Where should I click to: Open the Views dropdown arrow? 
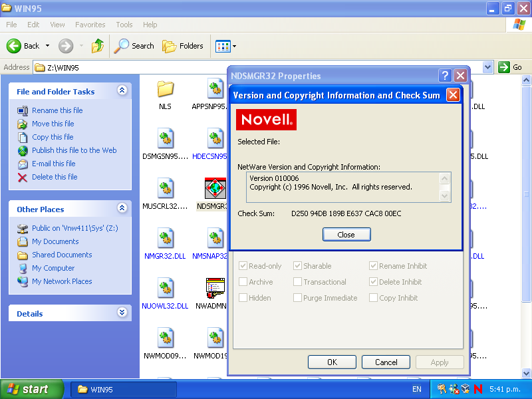pyautogui.click(x=235, y=46)
